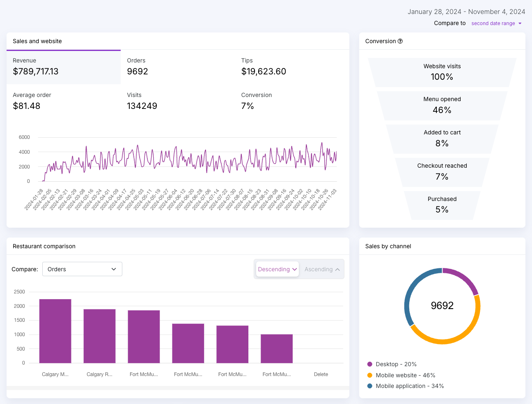Toggle sort order to Ascending
This screenshot has width=532, height=404.
tap(322, 269)
